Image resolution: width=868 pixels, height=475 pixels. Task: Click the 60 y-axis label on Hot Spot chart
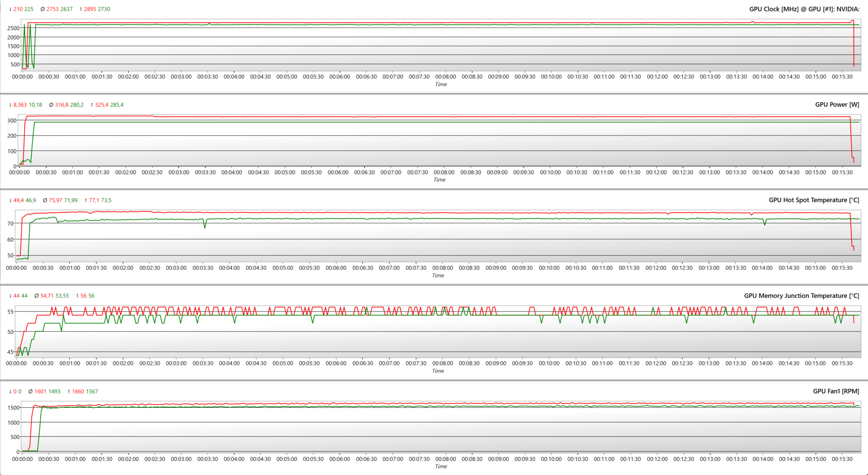(x=10, y=240)
